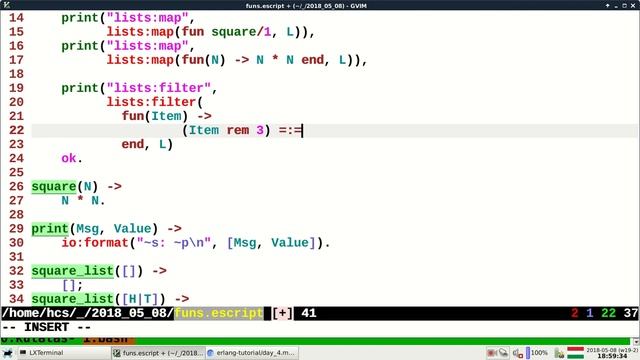This screenshot has width=640, height=360.
Task: Click 'N * N.' on line 27
Action: coord(83,201)
